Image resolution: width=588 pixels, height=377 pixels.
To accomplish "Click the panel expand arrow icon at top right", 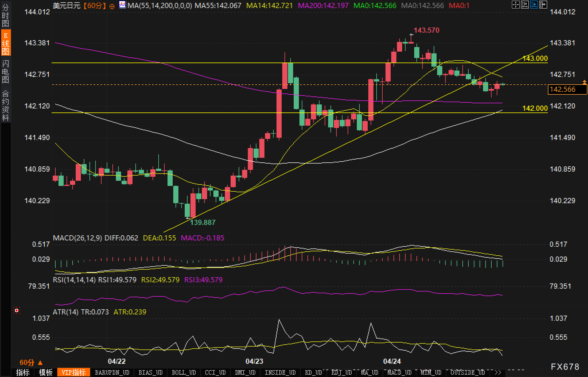I will (543, 5).
